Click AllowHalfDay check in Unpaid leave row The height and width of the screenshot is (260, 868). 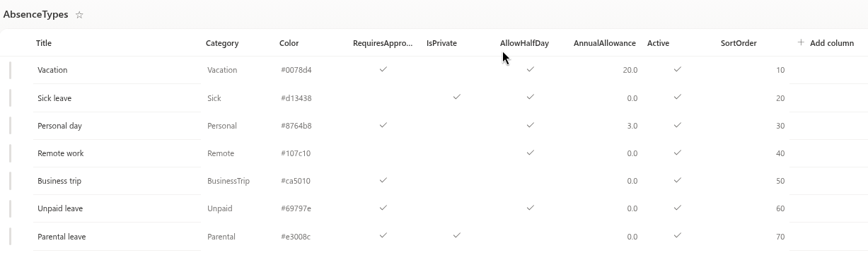[531, 208]
